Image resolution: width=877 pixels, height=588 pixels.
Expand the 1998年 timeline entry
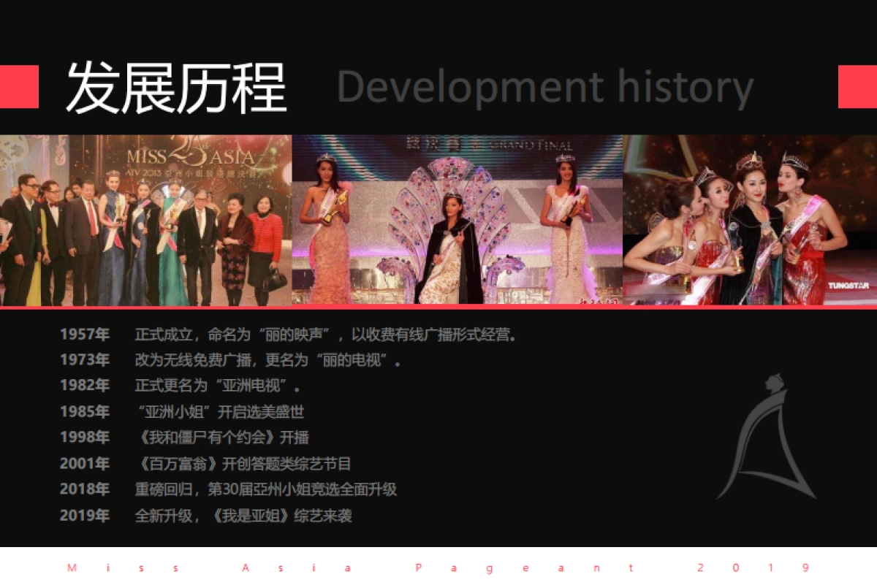[x=186, y=438]
